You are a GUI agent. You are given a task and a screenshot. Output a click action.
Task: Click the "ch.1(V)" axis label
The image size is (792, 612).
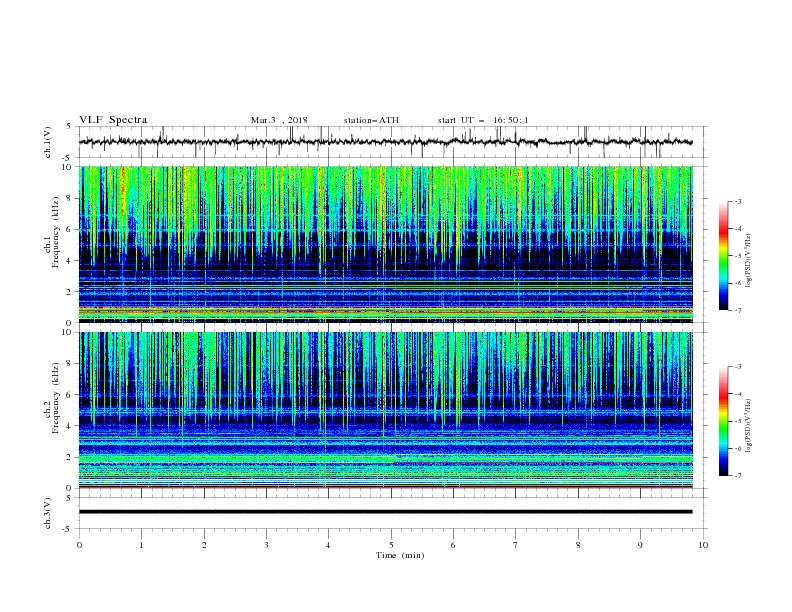coord(48,142)
